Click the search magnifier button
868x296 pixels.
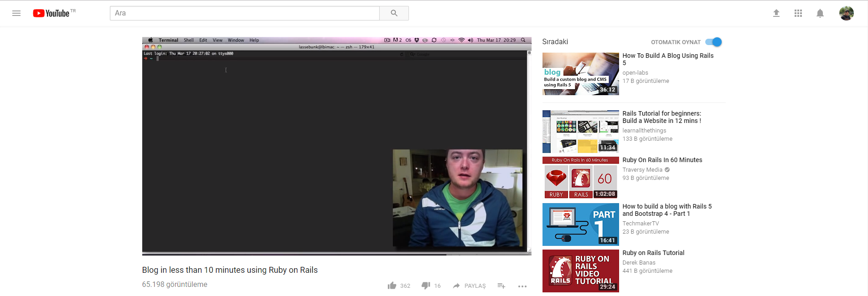click(x=394, y=13)
